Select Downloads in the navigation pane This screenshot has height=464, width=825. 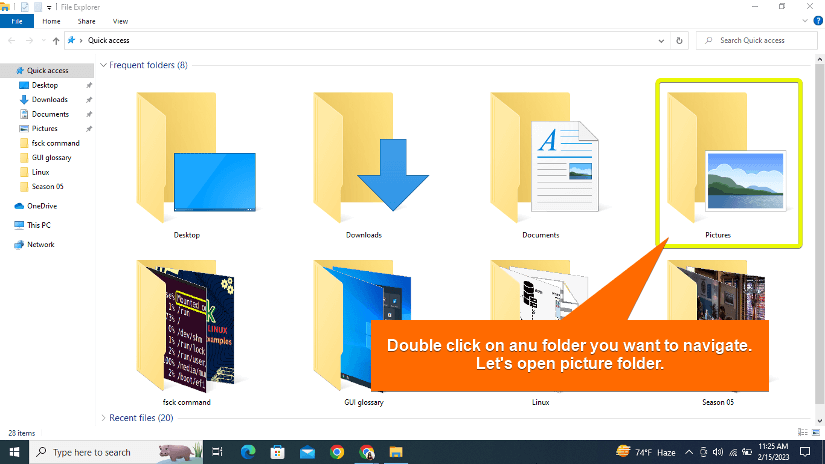pyautogui.click(x=49, y=99)
